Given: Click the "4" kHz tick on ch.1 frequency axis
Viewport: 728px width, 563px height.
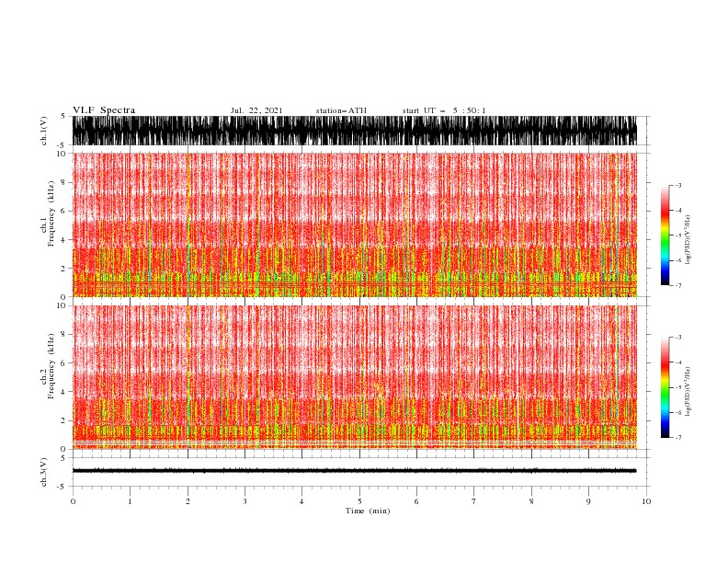Looking at the screenshot, I should (64, 240).
